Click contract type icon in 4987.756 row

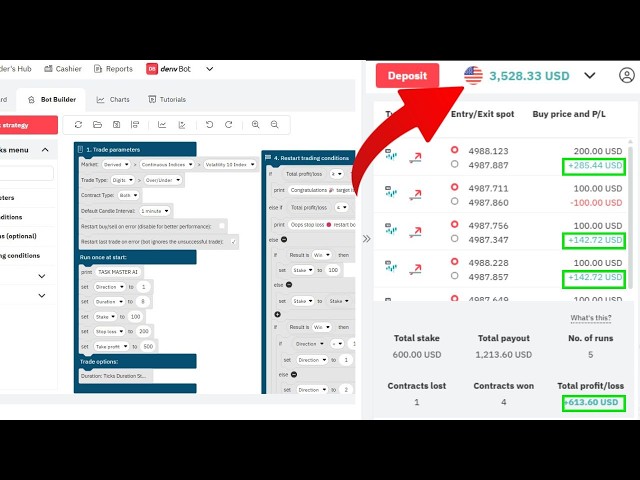pos(391,229)
